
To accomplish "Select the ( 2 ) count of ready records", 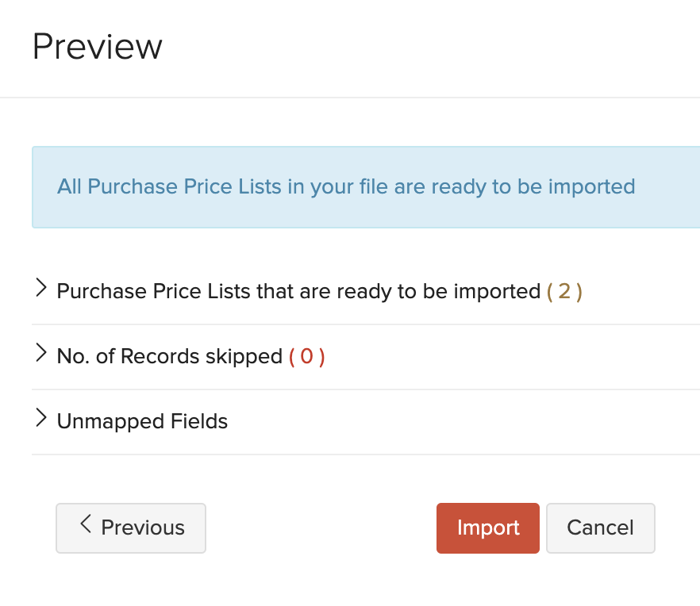I will (563, 291).
